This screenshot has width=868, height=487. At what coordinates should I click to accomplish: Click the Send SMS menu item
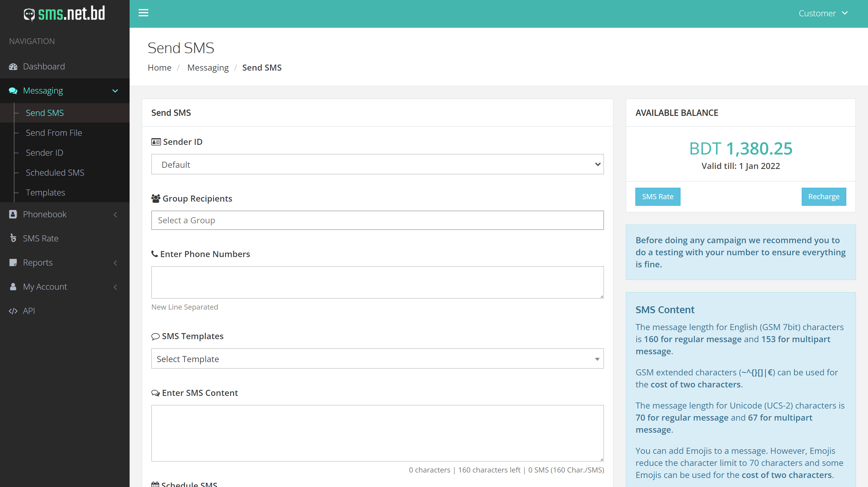coord(44,113)
